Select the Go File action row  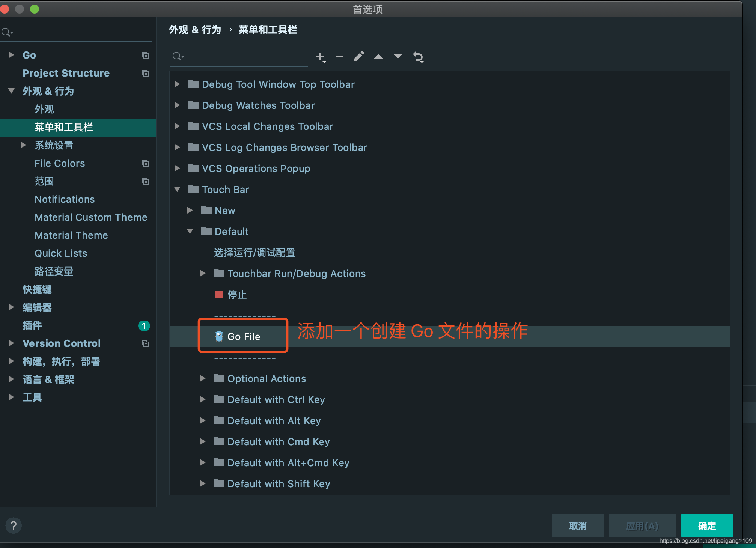coord(450,336)
